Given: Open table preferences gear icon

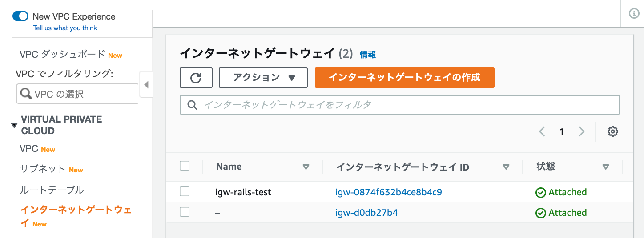Looking at the screenshot, I should 613,131.
